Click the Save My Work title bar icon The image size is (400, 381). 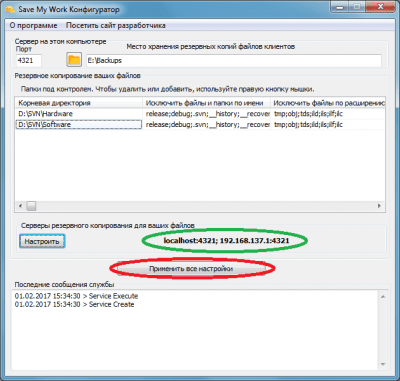point(10,9)
